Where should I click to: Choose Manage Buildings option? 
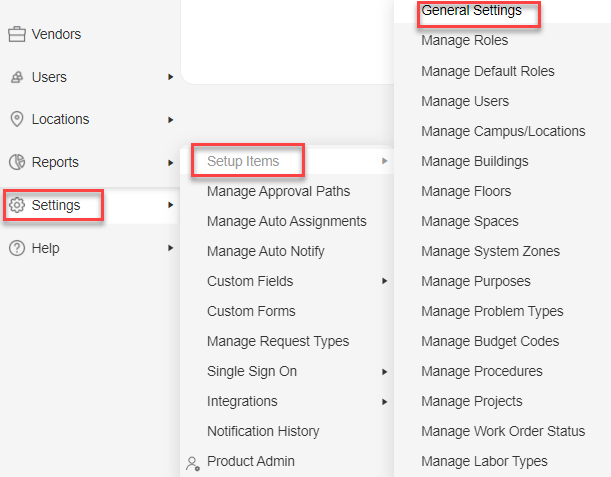pyautogui.click(x=475, y=161)
